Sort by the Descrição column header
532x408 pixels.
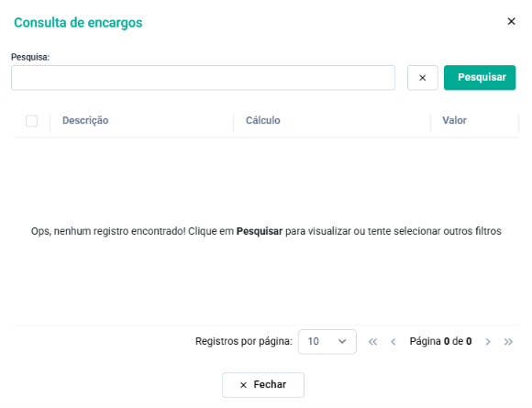pos(85,120)
